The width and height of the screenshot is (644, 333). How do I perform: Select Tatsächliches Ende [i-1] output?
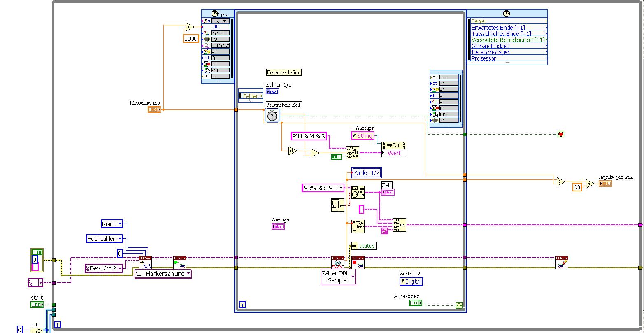[x=509, y=33]
